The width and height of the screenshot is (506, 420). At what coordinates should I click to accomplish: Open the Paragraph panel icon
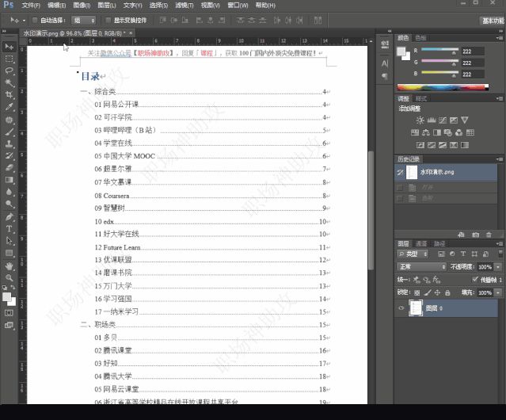pos(385,76)
